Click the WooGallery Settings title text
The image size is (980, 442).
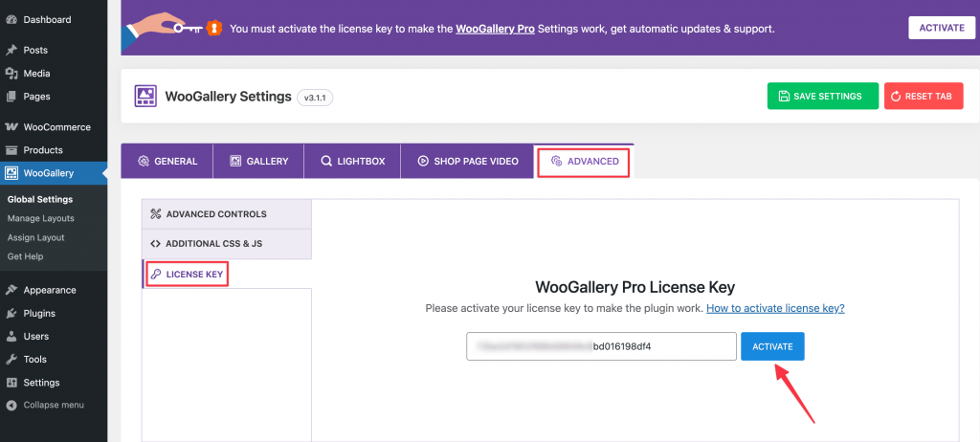pyautogui.click(x=228, y=97)
